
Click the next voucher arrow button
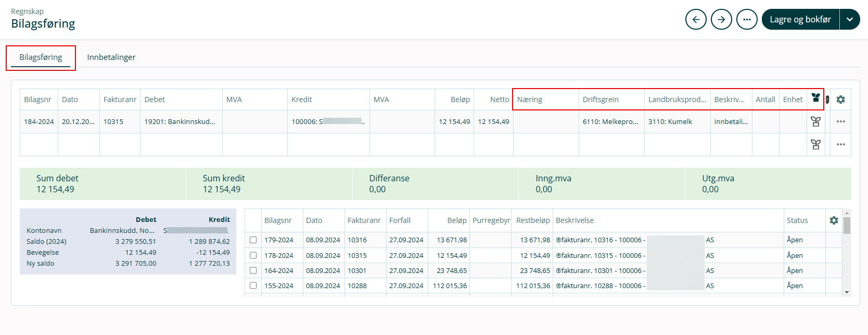(x=721, y=20)
